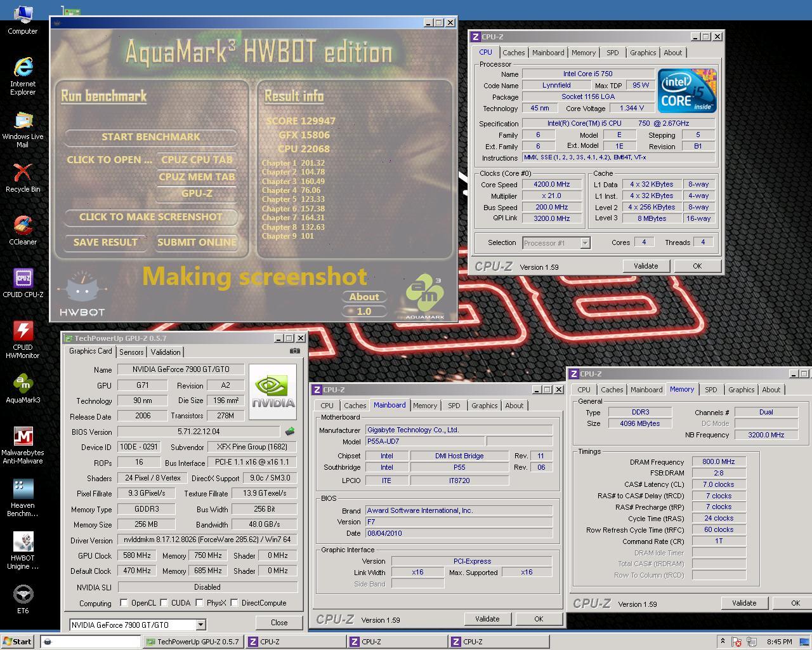Launch CCleaner desktop shortcut
Image resolution: width=812 pixels, height=650 pixels.
(23, 230)
